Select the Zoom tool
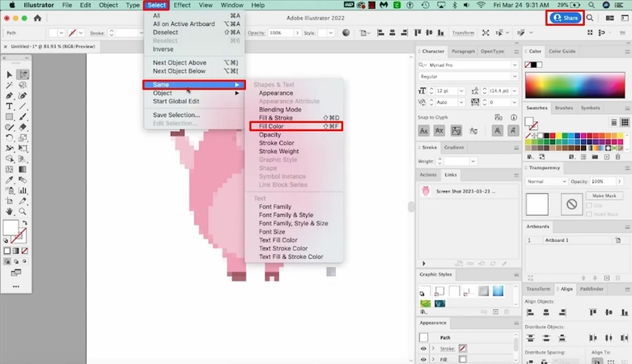 pyautogui.click(x=23, y=211)
